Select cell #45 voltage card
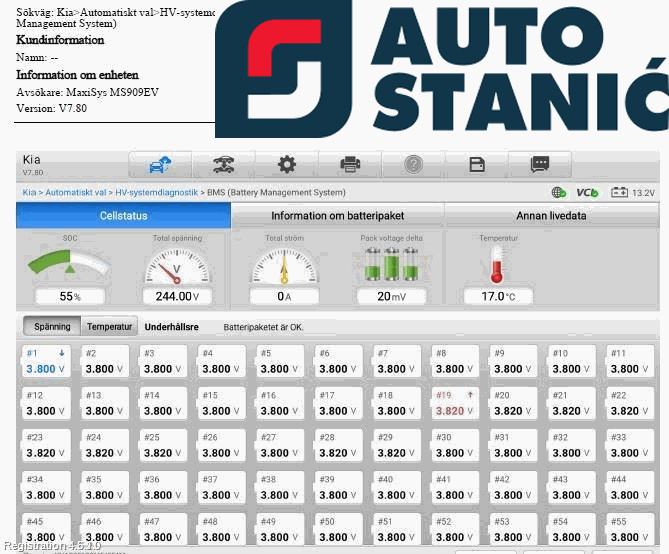The image size is (669, 554). click(x=46, y=529)
